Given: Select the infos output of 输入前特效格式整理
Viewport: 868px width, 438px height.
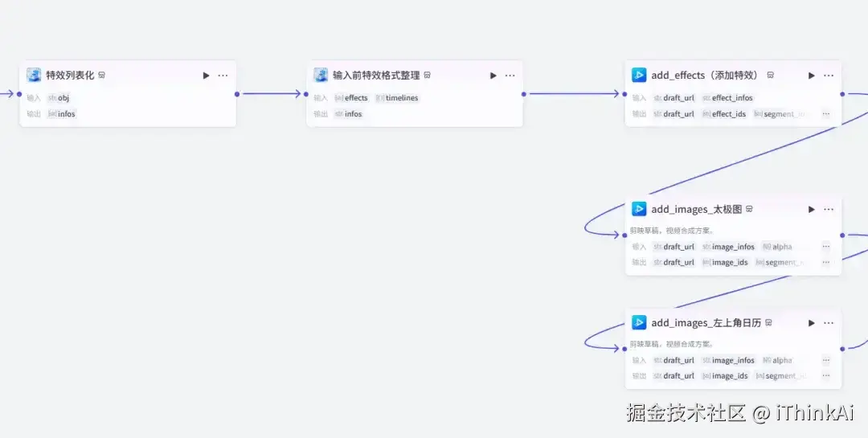Looking at the screenshot, I should click(348, 114).
